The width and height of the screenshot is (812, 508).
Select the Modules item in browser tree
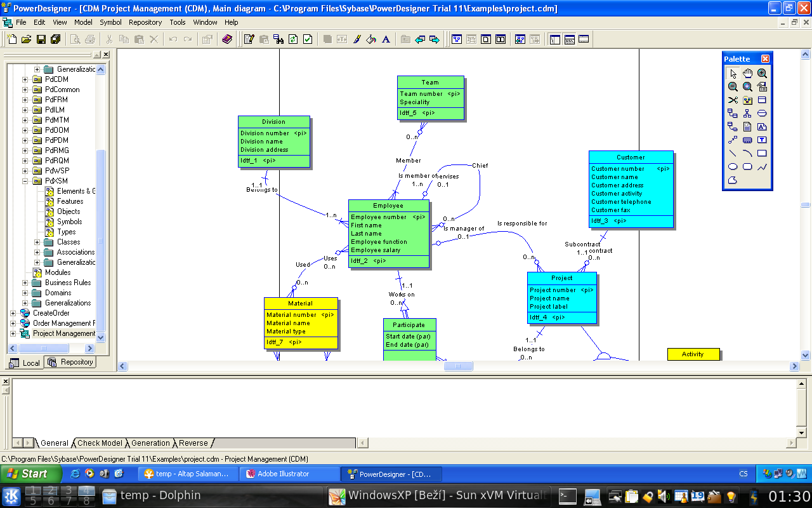pyautogui.click(x=58, y=272)
